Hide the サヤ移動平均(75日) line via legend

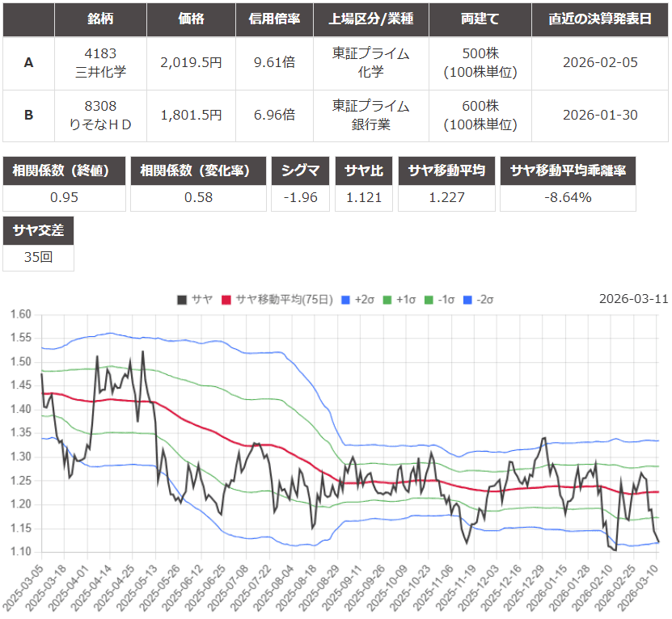click(x=274, y=300)
